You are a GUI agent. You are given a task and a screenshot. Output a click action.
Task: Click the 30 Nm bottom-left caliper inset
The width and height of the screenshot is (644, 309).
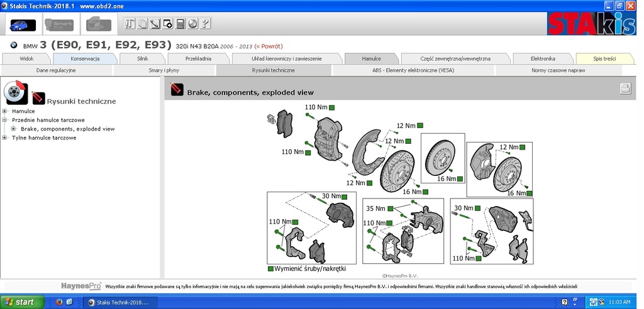click(x=311, y=228)
